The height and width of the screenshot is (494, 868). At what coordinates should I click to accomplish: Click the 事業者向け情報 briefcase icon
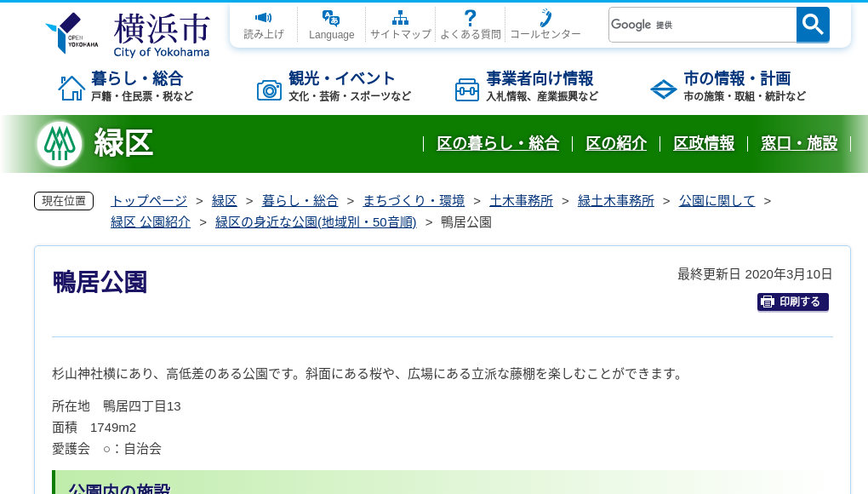(x=466, y=89)
